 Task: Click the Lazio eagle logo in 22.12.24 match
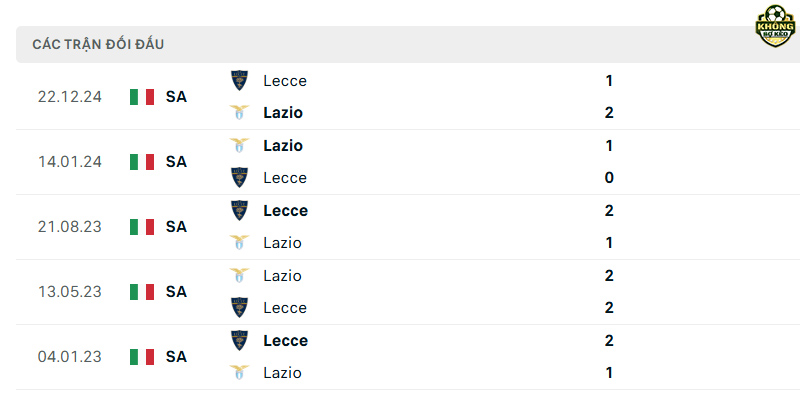coord(239,112)
